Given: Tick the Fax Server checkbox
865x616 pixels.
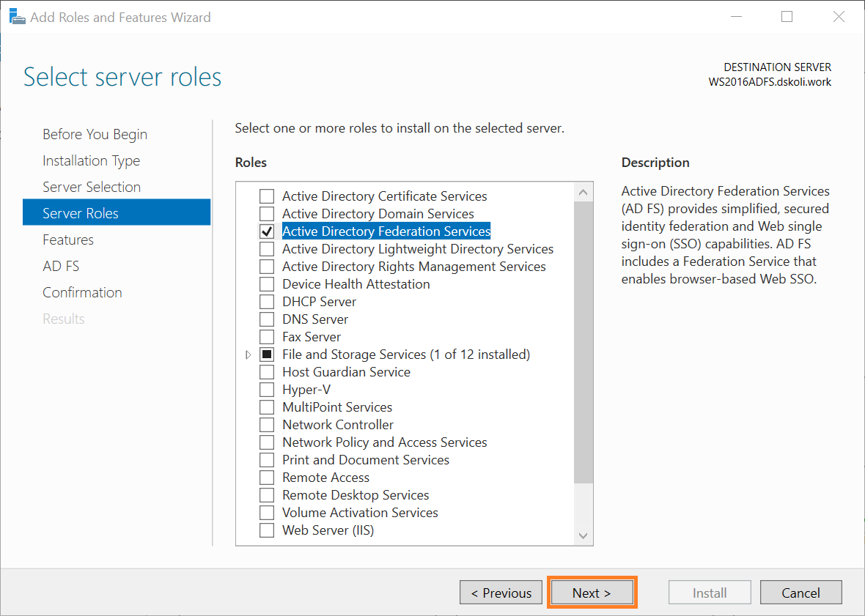Looking at the screenshot, I should (267, 337).
